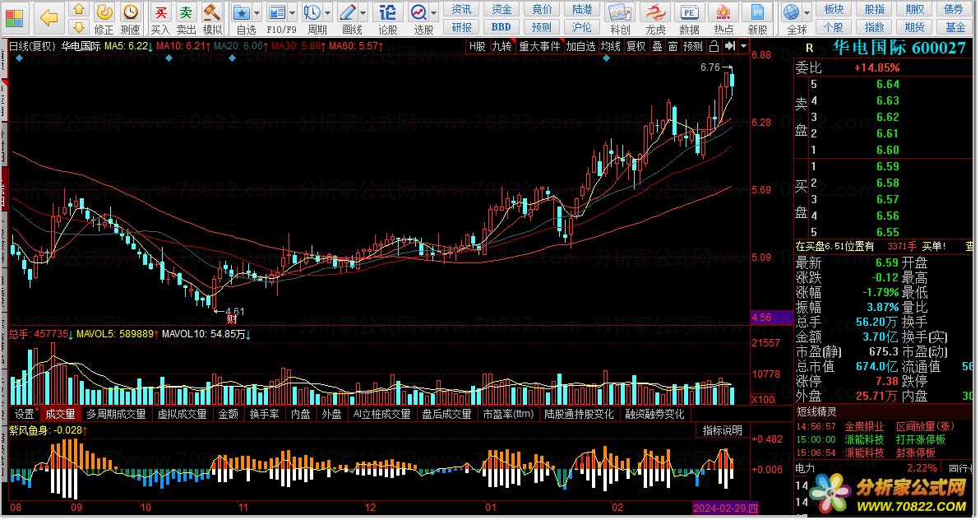Open the 数据 PE icon
The height and width of the screenshot is (520, 980).
click(690, 12)
